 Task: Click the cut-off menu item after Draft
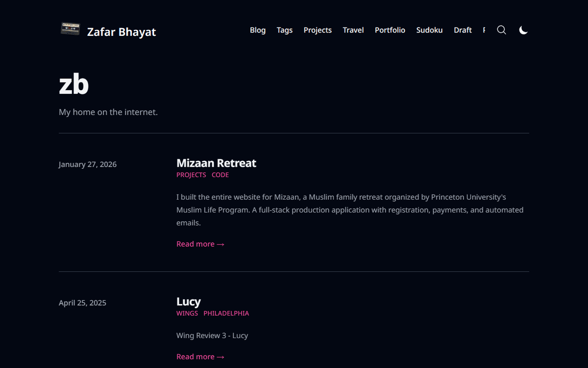click(x=484, y=30)
